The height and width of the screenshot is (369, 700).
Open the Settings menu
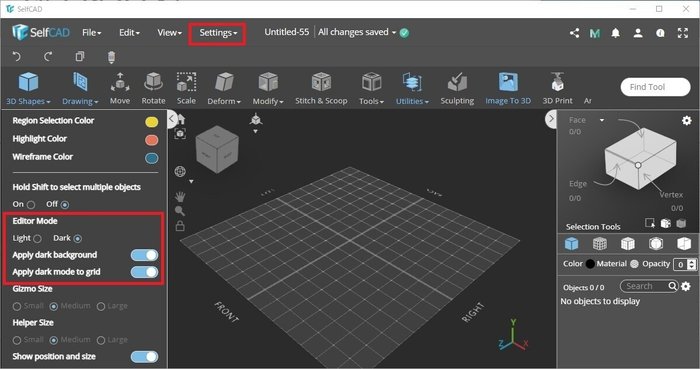click(x=218, y=33)
